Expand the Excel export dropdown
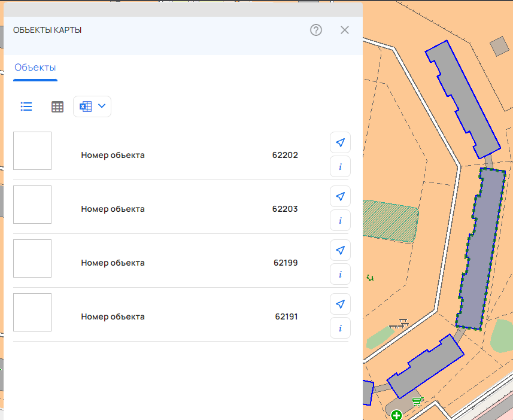 (101, 106)
